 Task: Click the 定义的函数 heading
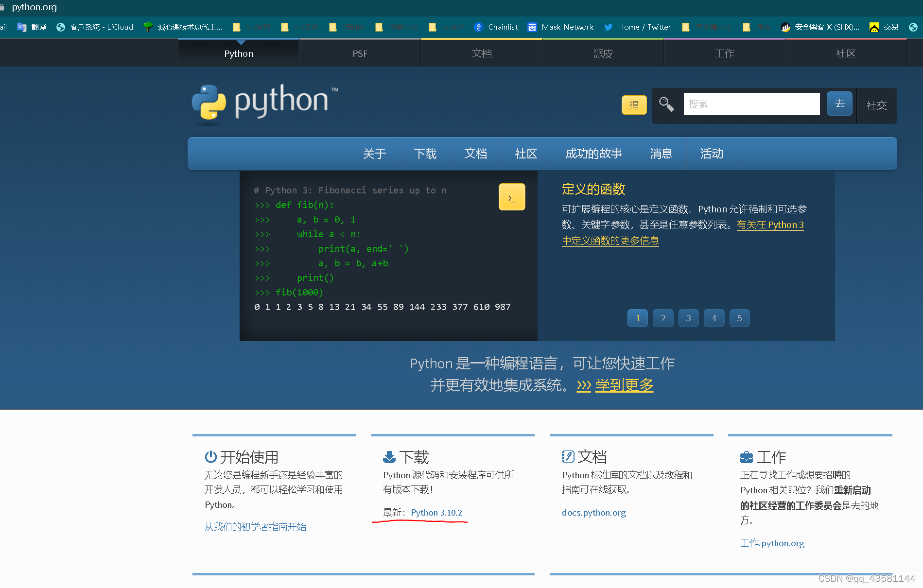click(593, 189)
